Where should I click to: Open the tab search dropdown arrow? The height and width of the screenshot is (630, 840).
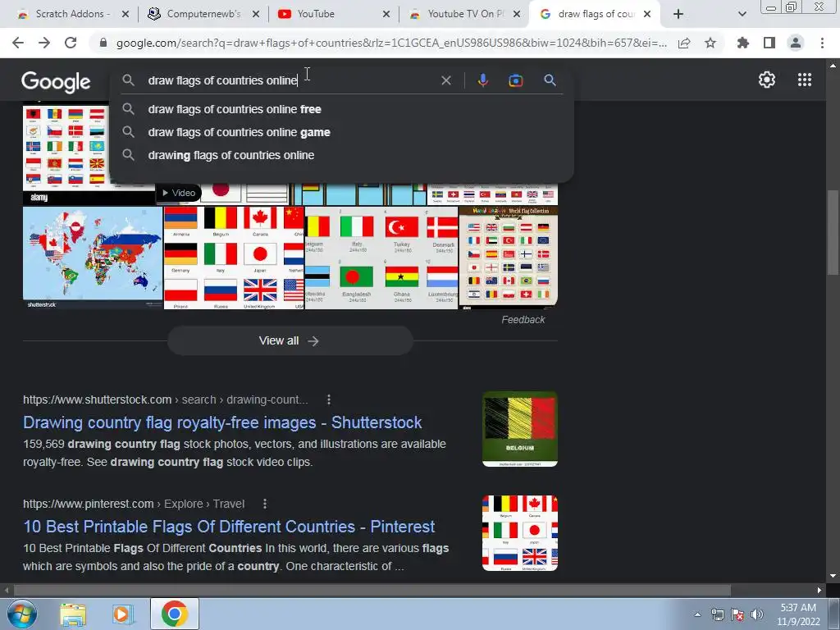(x=742, y=14)
